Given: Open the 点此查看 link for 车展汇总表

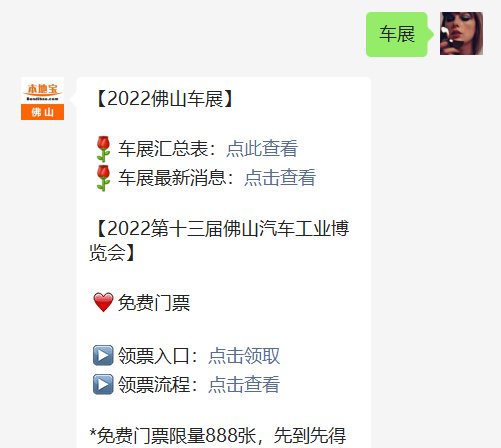Looking at the screenshot, I should click(x=262, y=149).
